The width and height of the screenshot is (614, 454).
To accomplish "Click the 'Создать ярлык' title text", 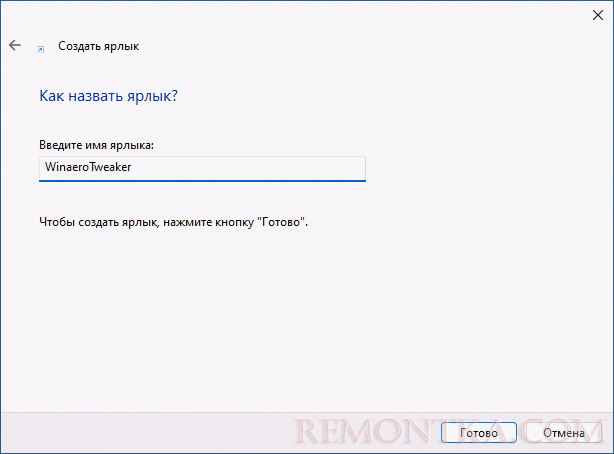I will (99, 46).
